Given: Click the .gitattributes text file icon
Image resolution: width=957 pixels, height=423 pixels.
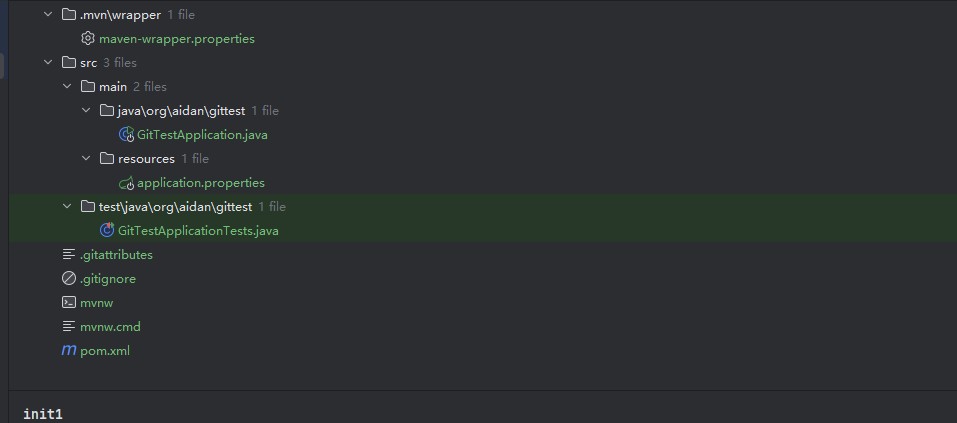Looking at the screenshot, I should (69, 255).
